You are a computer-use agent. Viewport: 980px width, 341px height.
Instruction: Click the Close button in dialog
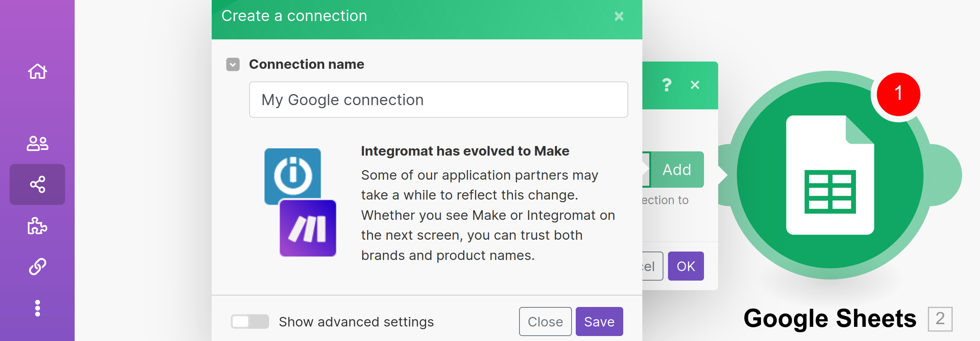click(545, 322)
